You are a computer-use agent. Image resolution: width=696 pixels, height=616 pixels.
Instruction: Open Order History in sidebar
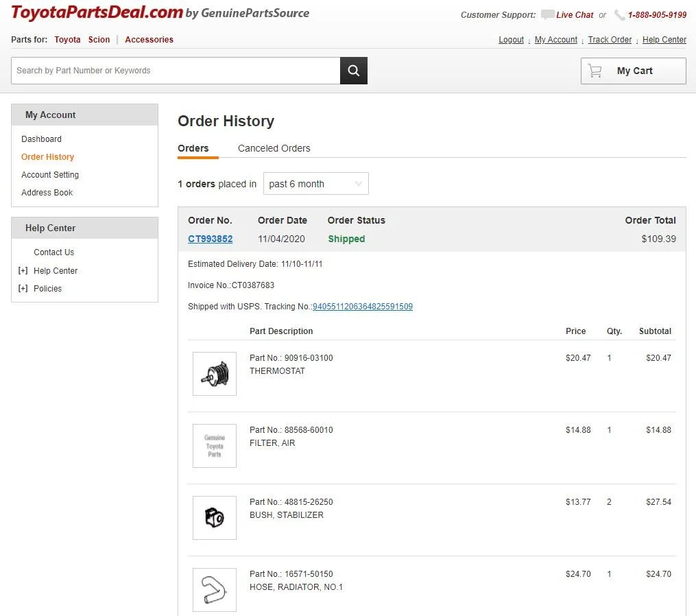point(47,157)
